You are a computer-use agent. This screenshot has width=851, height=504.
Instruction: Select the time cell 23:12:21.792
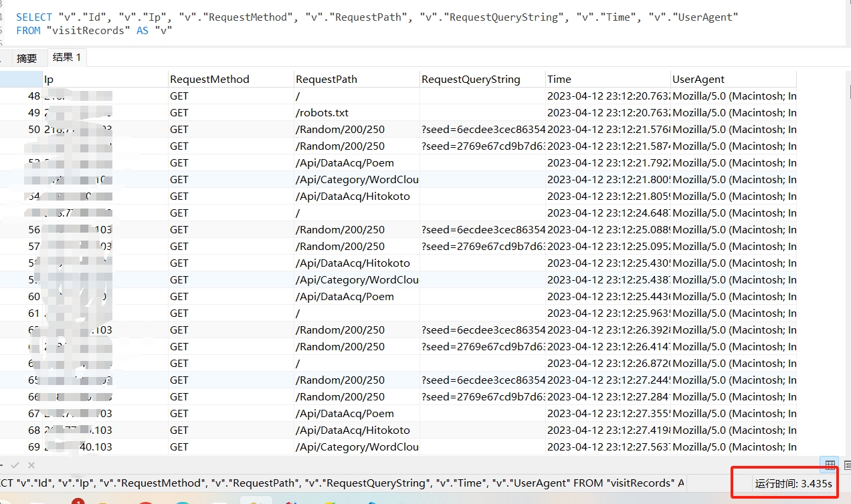[x=608, y=162]
